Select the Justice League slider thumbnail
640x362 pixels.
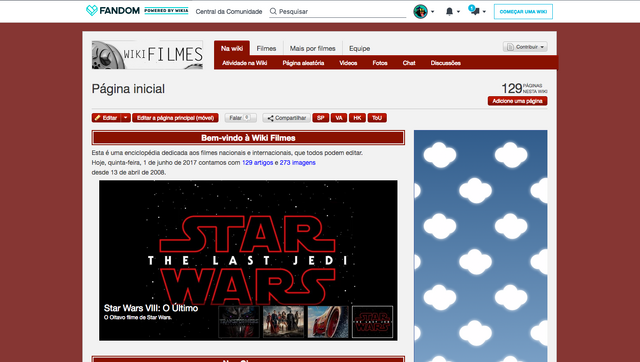click(x=283, y=322)
